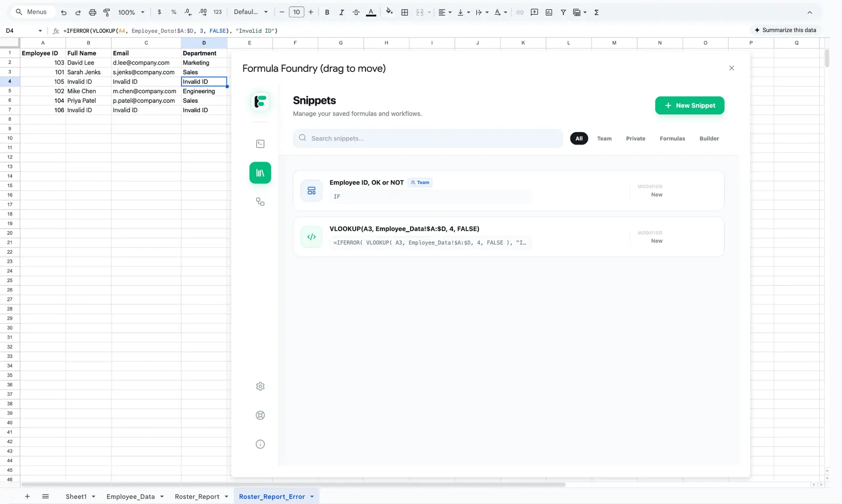Click the builder icon on Employee ID snippet
842x504 pixels.
coord(312,191)
